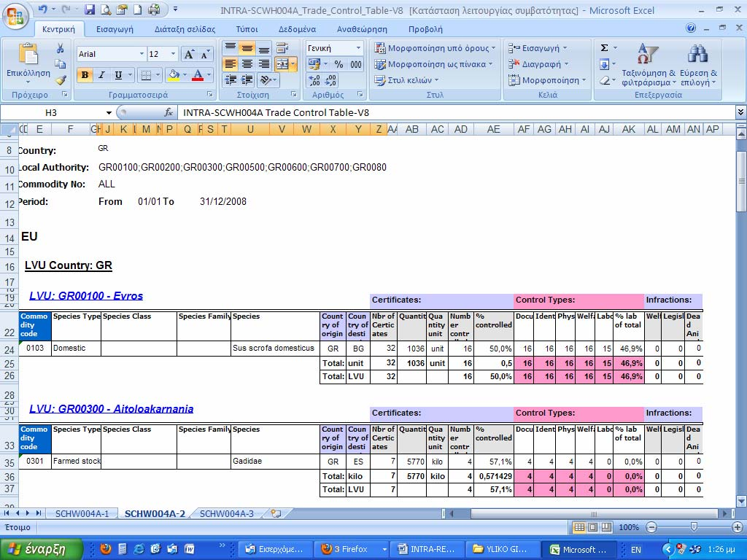Click the zoom slider handle
The height and width of the screenshot is (560, 747).
(694, 527)
